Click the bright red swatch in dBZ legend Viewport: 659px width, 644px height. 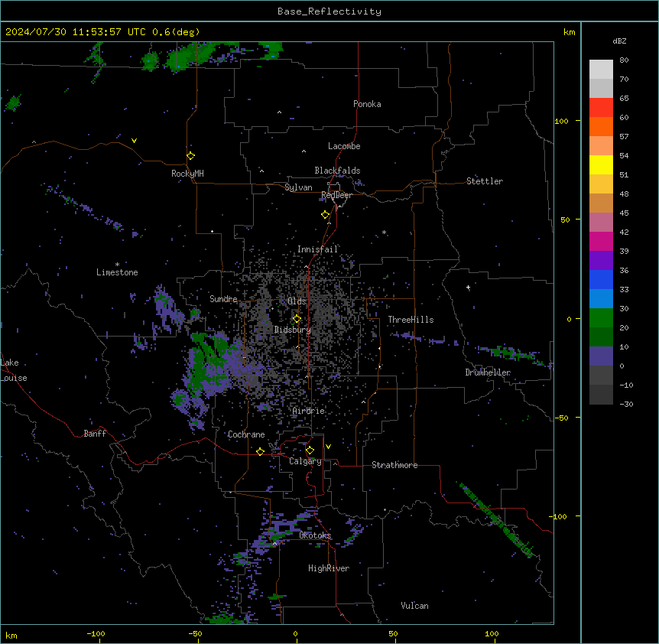(x=601, y=107)
